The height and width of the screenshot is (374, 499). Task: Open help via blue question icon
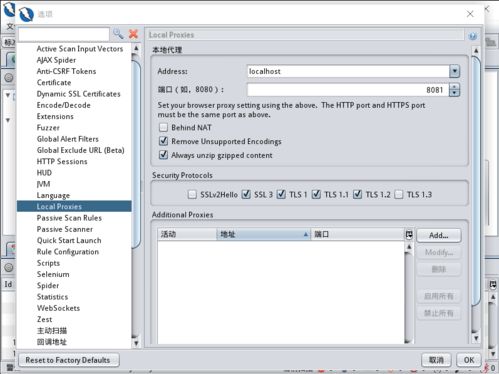coord(472,36)
